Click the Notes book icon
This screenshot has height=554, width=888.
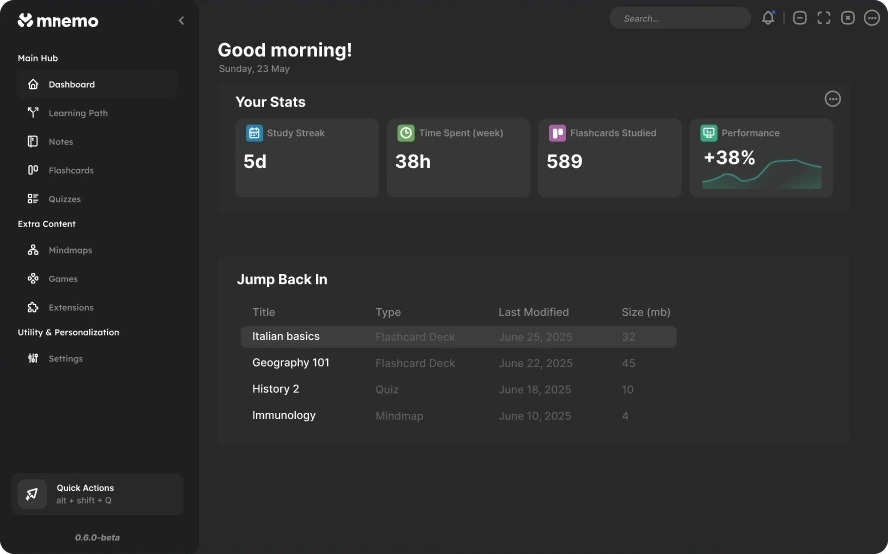pos(33,142)
